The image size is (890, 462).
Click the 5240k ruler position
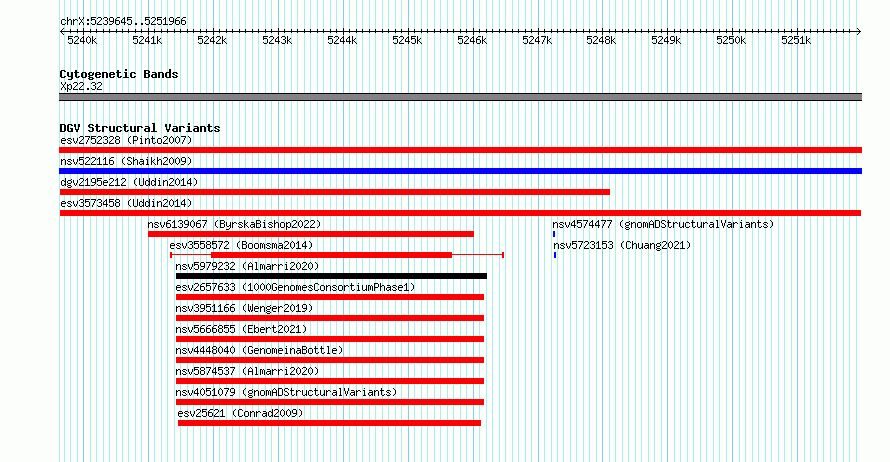click(x=82, y=40)
